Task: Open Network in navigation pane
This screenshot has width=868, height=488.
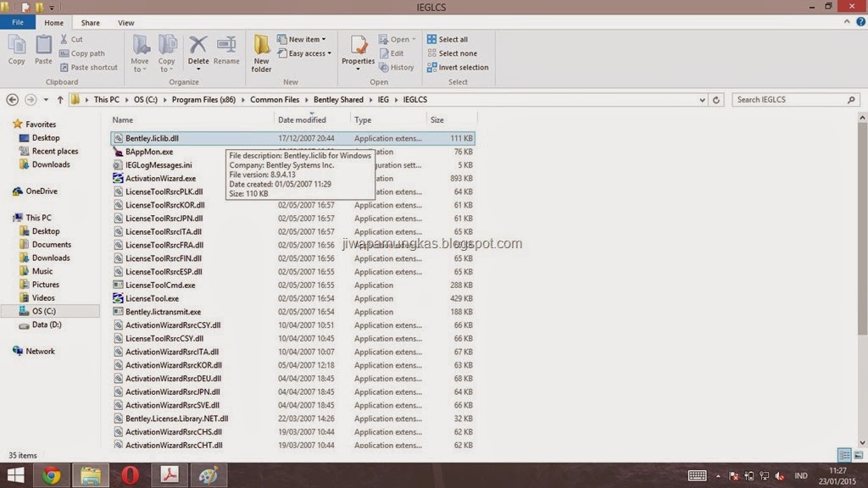Action: coord(34,351)
